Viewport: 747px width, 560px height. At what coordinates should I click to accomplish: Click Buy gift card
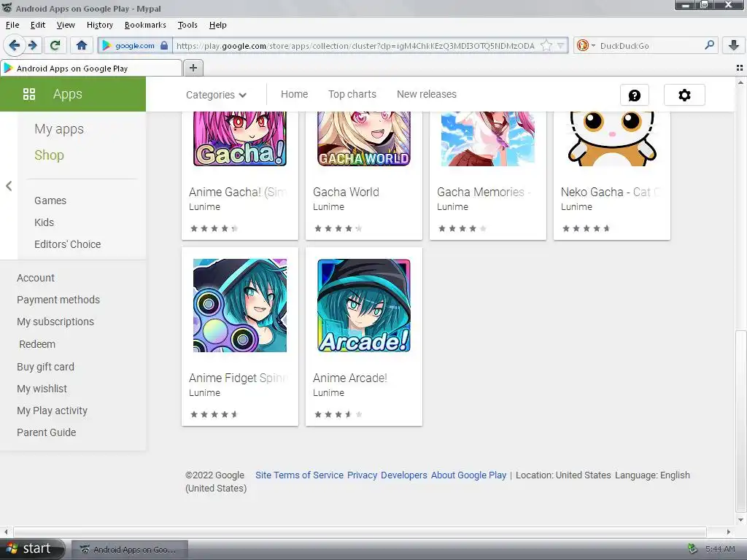tap(45, 367)
